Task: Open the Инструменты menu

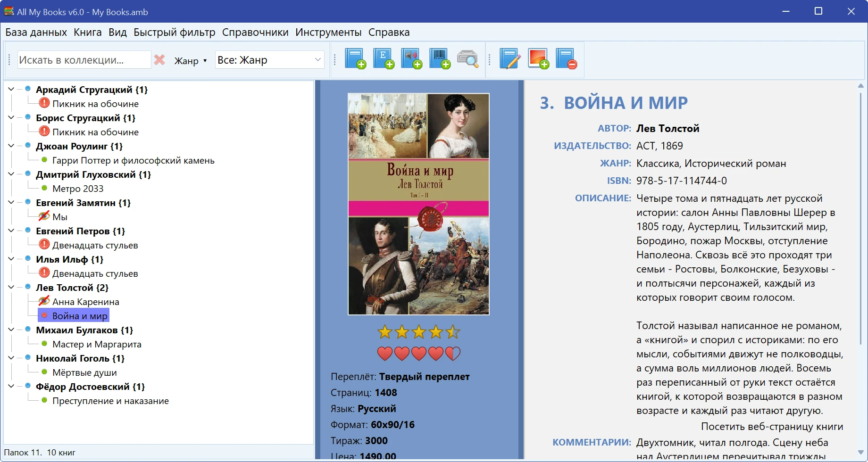Action: (x=328, y=33)
